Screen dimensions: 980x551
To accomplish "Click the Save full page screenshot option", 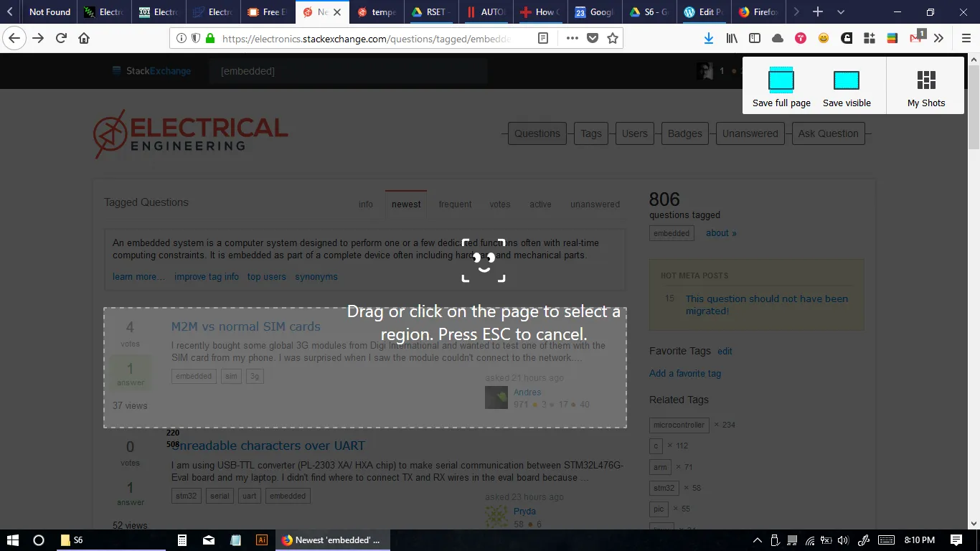I will 781,86.
